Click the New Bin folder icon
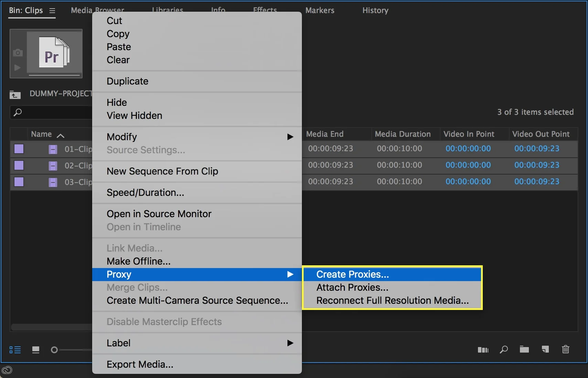Screen dimensions: 588x378 (524, 349)
